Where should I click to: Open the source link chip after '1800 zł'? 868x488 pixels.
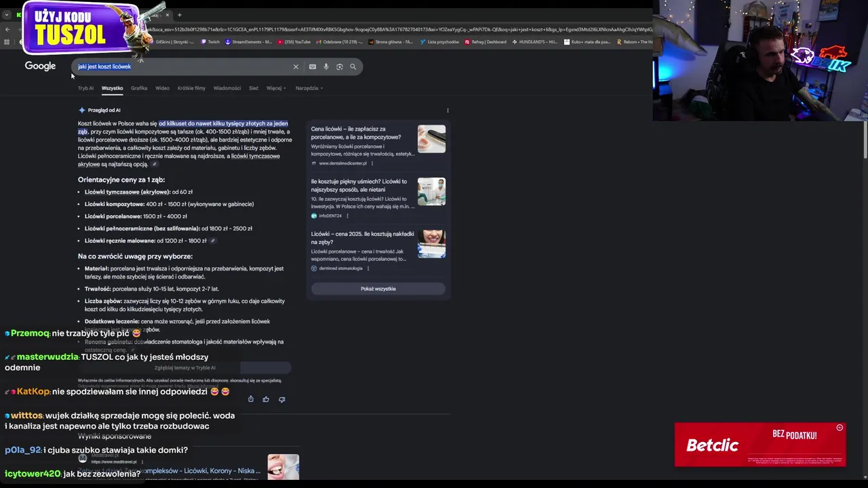(x=213, y=241)
